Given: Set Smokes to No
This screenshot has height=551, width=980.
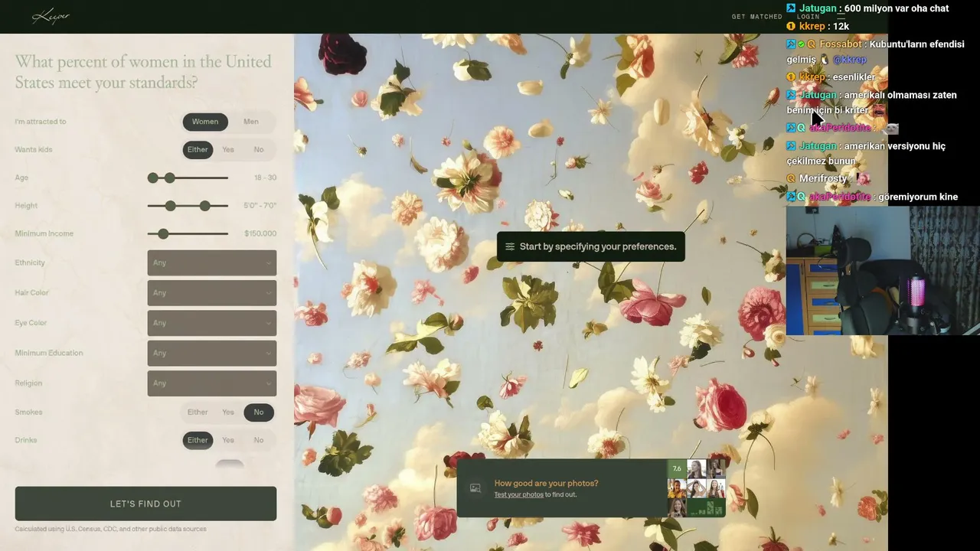Looking at the screenshot, I should (259, 412).
